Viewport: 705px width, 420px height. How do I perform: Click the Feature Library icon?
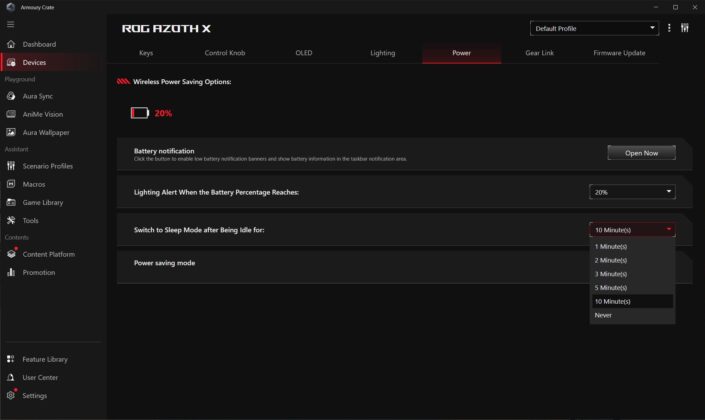[11, 359]
